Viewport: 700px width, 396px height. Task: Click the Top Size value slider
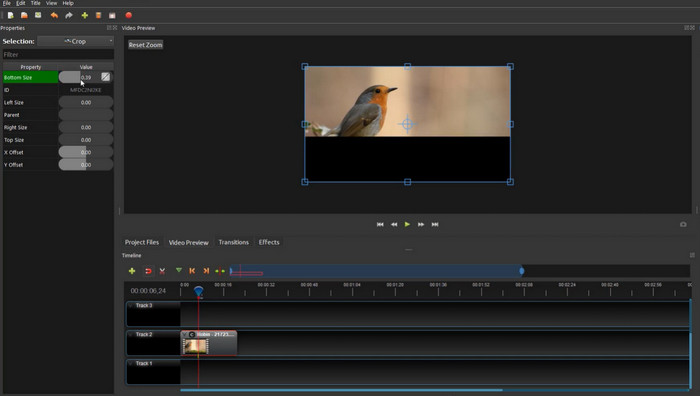pyautogui.click(x=86, y=140)
